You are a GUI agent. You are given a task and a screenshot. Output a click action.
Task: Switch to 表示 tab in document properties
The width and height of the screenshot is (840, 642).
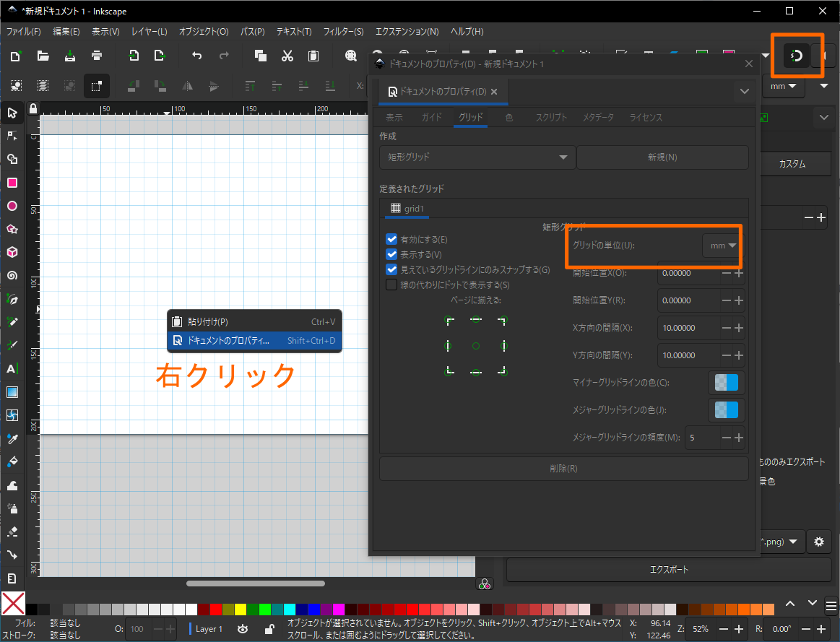point(394,117)
